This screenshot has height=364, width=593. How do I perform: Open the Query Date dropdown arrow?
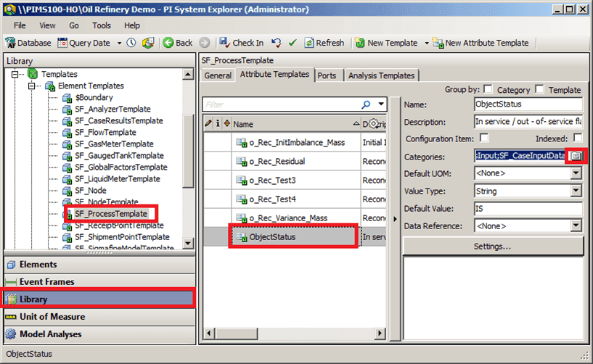tap(119, 43)
